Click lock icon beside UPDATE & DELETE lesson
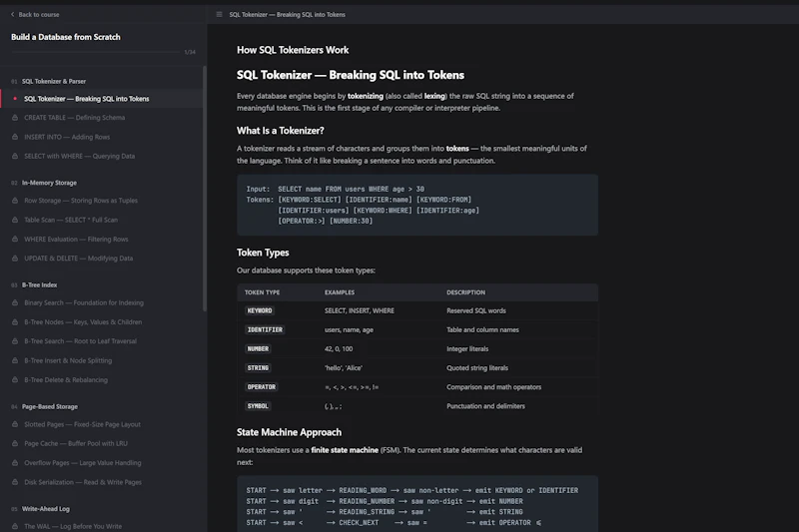The image size is (799, 532). [15, 259]
